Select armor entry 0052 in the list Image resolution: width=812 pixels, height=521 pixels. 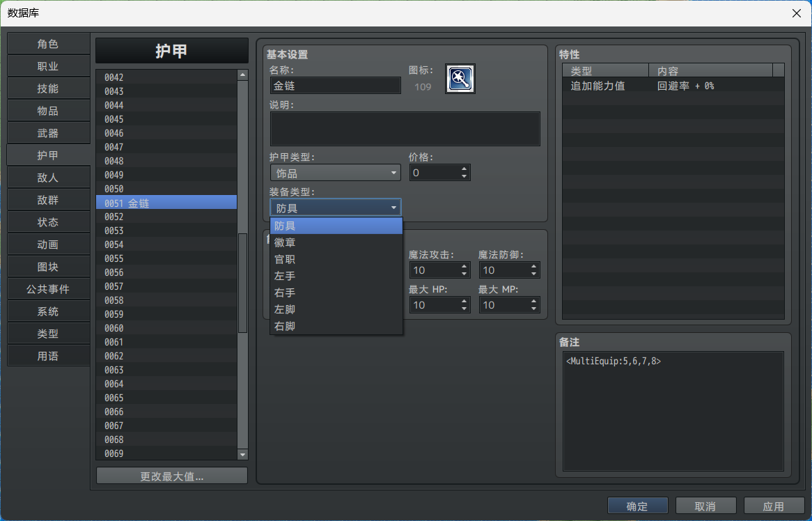[166, 217]
